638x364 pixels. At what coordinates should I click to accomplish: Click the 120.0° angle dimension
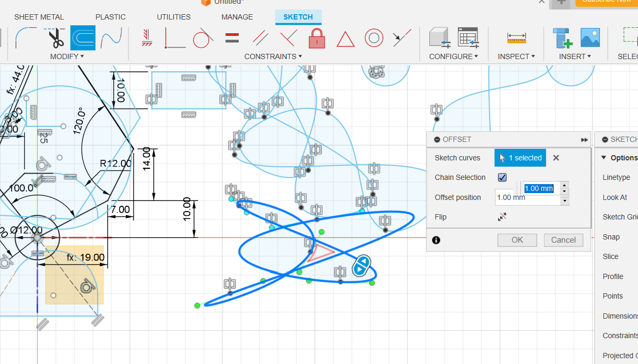[79, 121]
